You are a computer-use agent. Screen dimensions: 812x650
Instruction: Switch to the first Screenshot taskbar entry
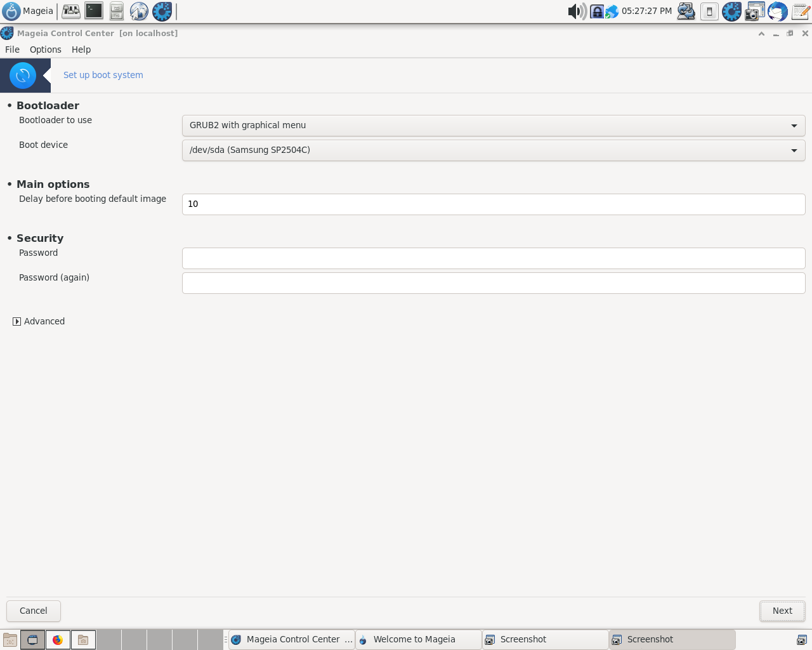tap(545, 640)
